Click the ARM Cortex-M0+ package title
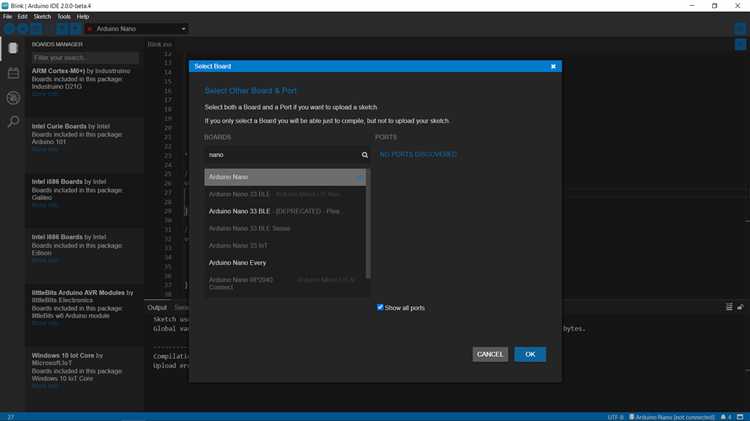750x421 pixels. [58, 71]
